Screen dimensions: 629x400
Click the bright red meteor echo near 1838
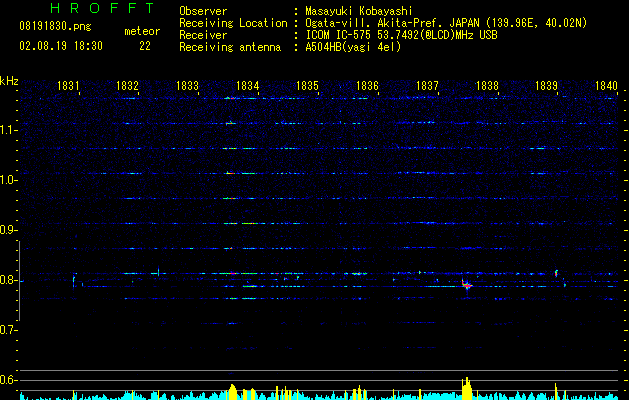467,285
